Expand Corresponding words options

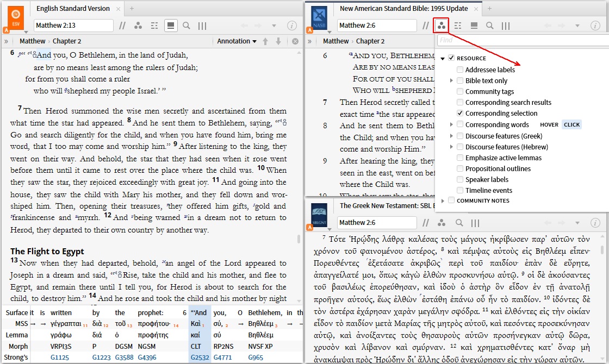451,124
